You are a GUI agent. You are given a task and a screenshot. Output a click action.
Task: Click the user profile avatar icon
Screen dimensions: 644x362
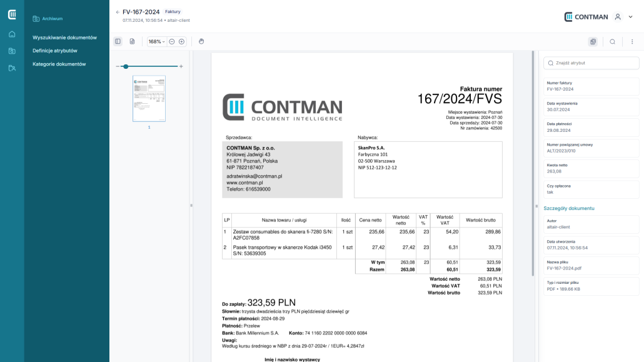coord(618,17)
